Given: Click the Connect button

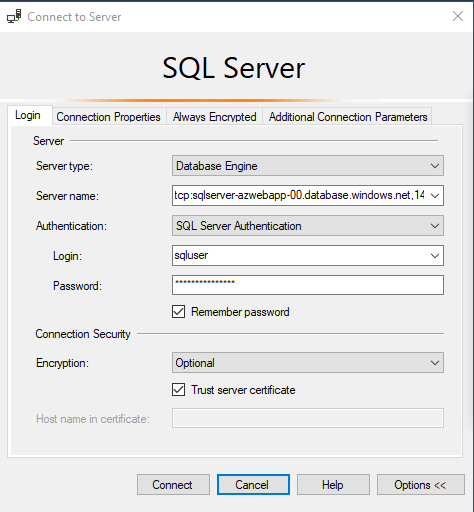Looking at the screenshot, I should coord(173,485).
